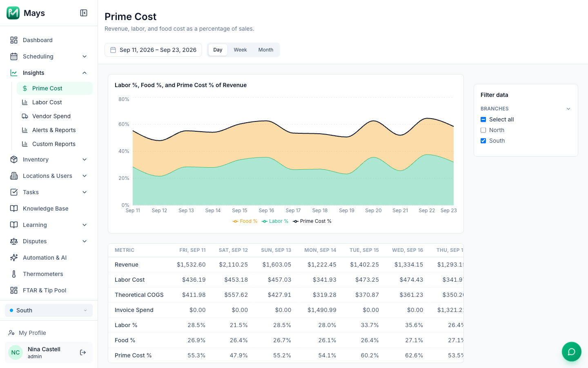This screenshot has height=368, width=588.
Task: Collapse the Branches filter section
Action: click(568, 109)
